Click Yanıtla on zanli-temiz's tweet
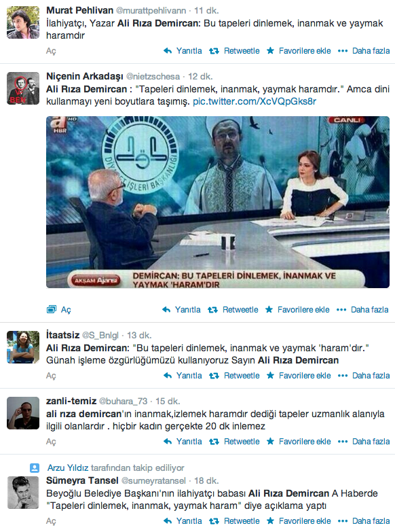This screenshot has height=532, width=395. pyautogui.click(x=189, y=442)
